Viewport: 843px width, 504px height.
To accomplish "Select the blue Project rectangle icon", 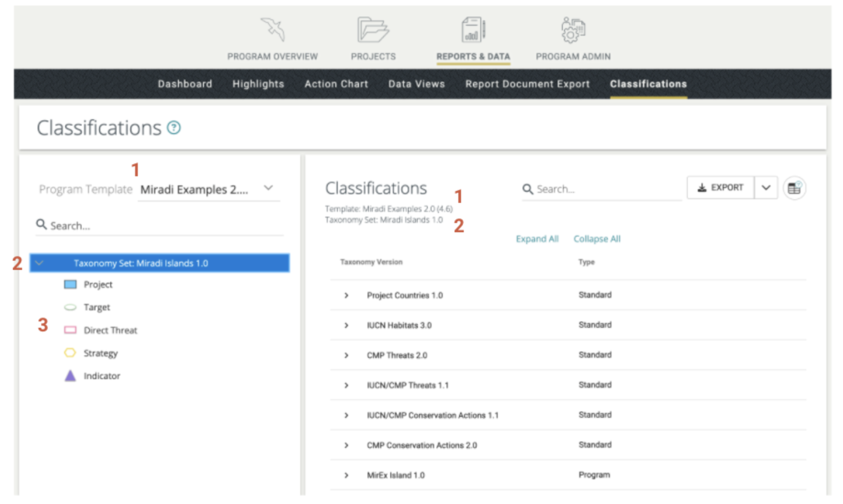I will click(x=70, y=285).
